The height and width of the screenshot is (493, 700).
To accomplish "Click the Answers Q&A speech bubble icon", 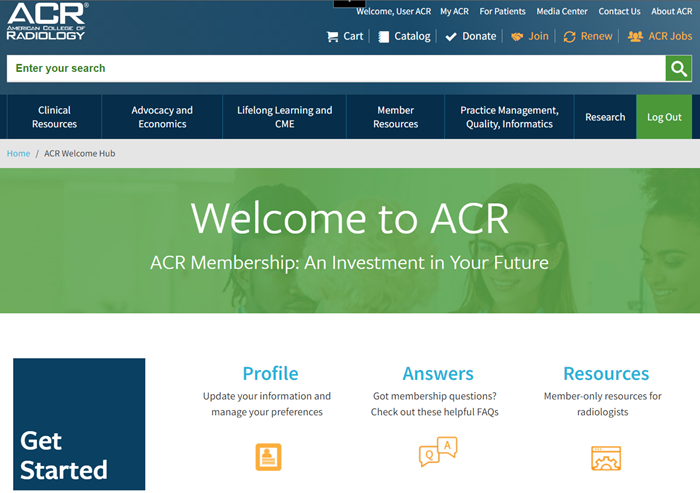I will tap(437, 453).
